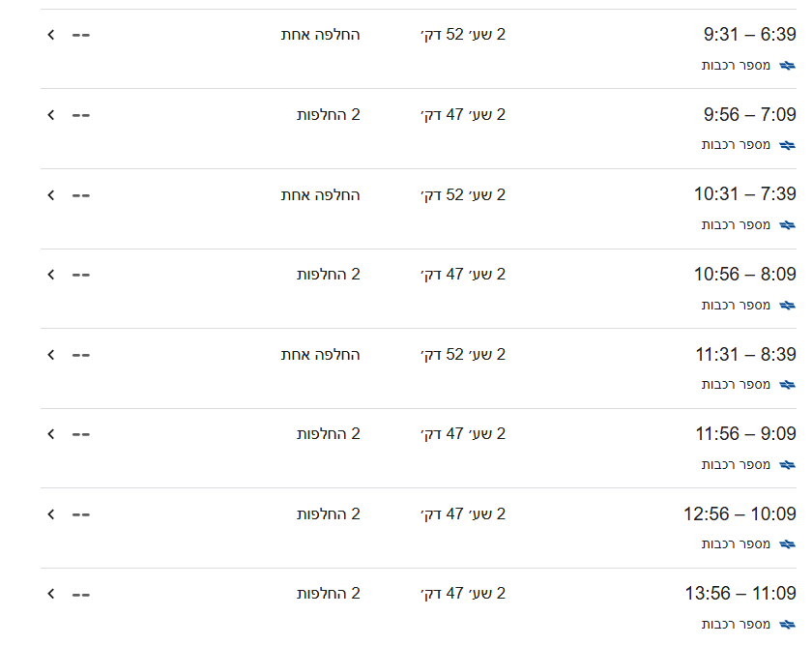
Task: Click train icon for 7:09 – 9:56 trip
Action: [788, 145]
